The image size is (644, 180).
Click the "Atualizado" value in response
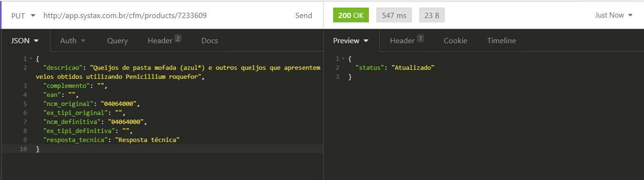413,68
